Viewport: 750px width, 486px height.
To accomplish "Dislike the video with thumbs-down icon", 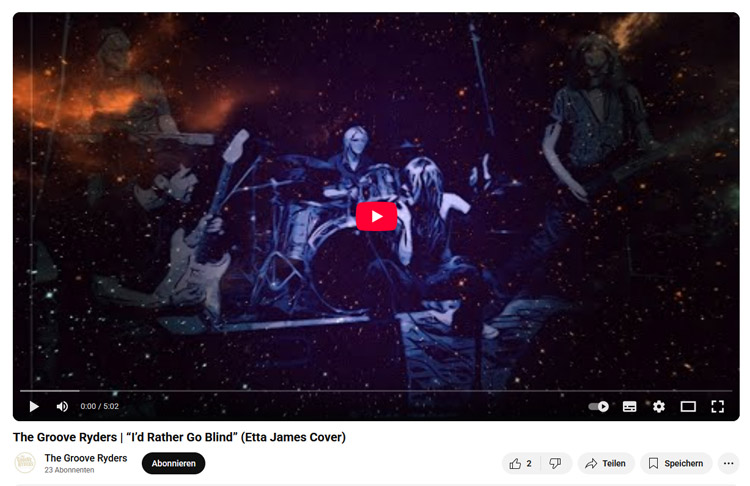I will pos(555,464).
